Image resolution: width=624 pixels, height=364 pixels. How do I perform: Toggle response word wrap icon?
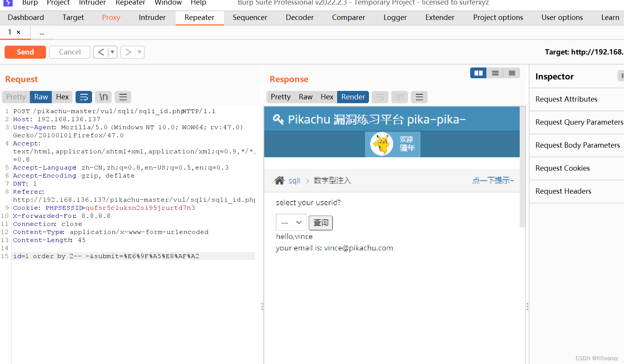[380, 97]
